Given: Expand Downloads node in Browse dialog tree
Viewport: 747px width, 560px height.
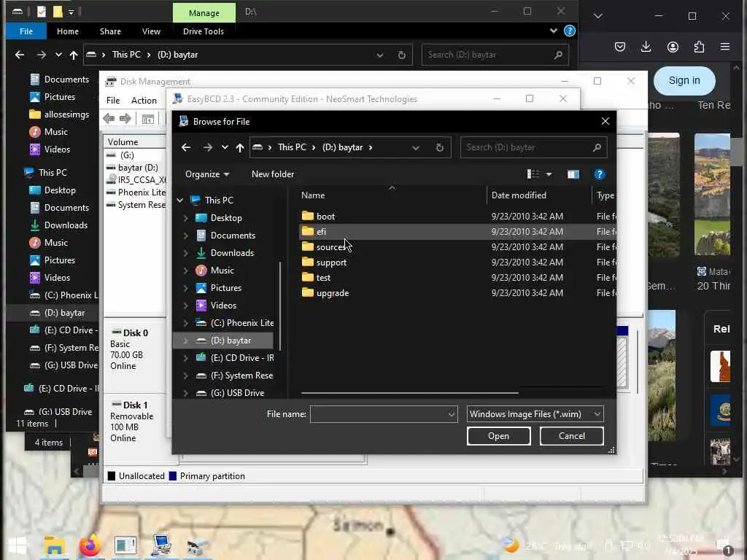Looking at the screenshot, I should tap(186, 253).
